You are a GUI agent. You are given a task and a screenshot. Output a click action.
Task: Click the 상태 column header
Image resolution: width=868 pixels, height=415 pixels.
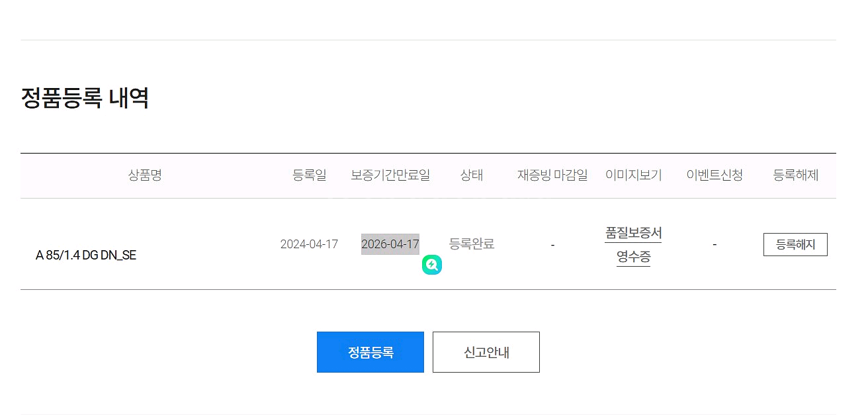472,175
